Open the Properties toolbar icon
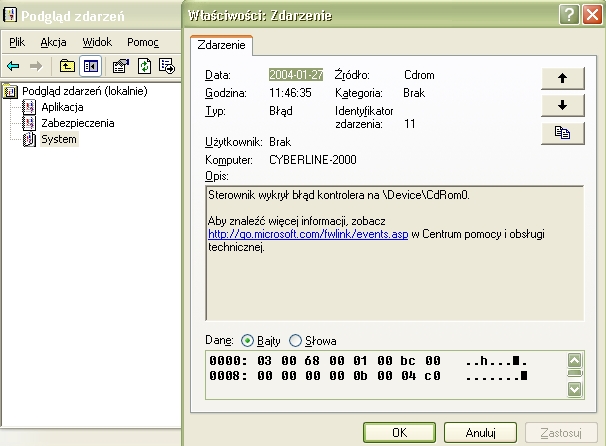Screen dimensions: 606x446 (121, 66)
